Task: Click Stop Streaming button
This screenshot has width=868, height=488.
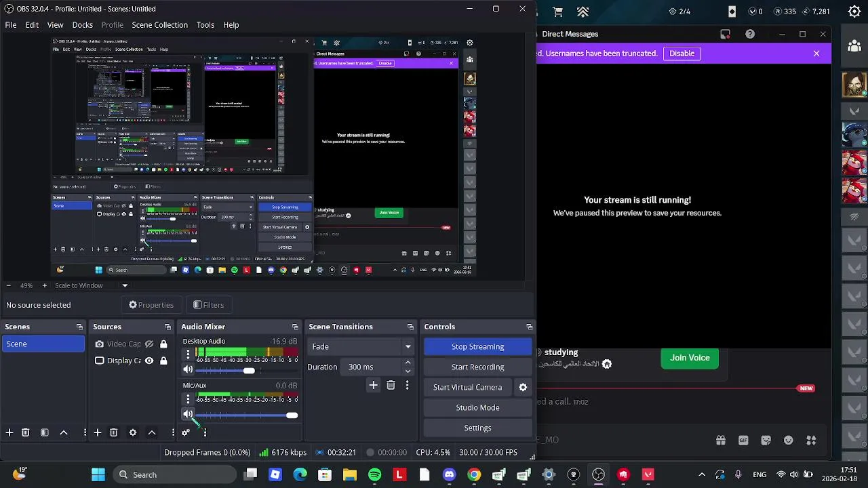Action: coord(477,346)
